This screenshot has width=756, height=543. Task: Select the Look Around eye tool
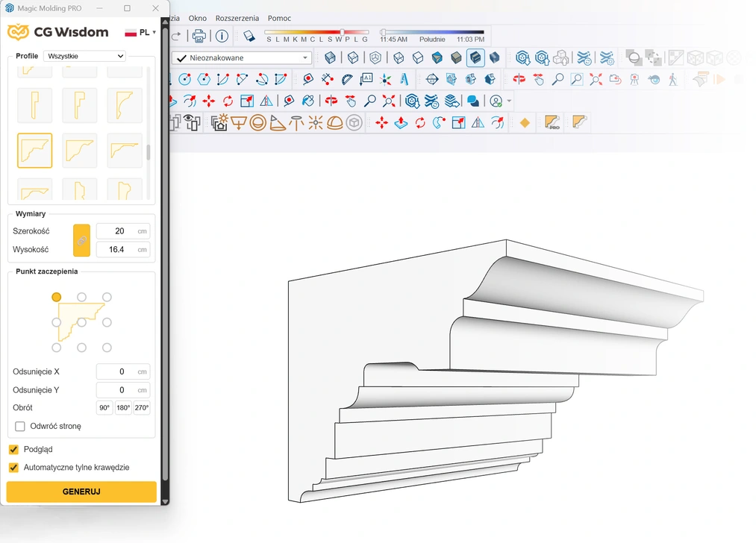(654, 79)
